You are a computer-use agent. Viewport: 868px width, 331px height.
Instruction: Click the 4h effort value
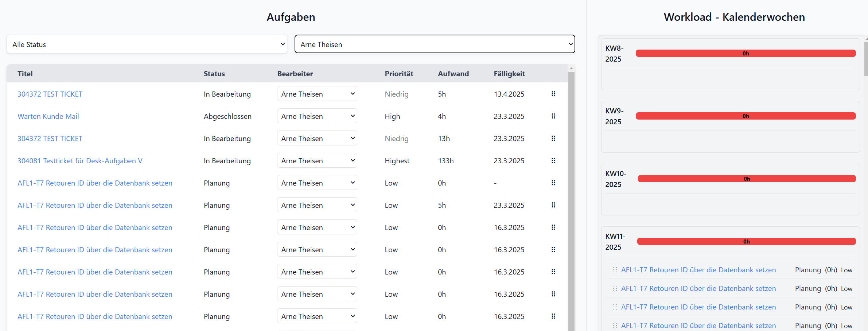coord(442,116)
